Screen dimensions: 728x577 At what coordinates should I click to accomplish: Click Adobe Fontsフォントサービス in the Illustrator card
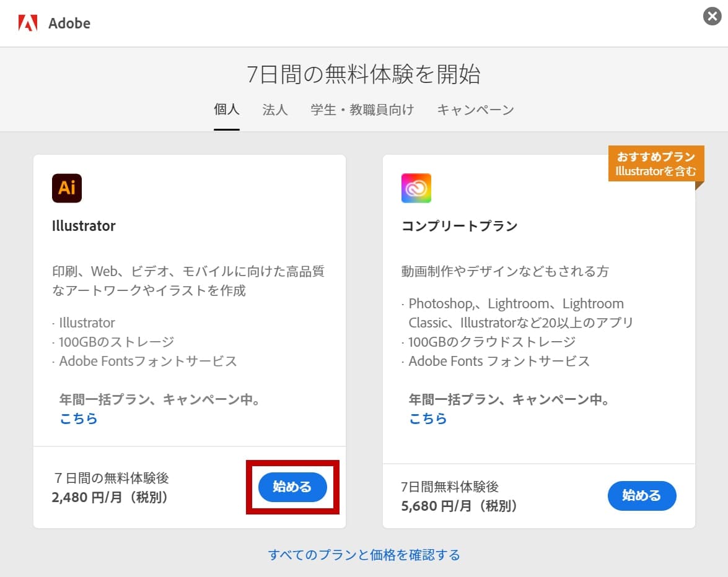147,361
